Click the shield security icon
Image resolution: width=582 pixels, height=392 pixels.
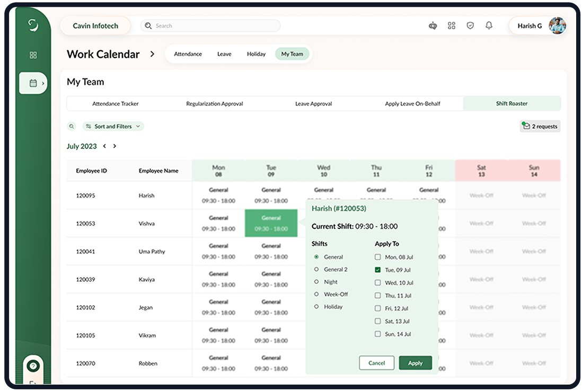coord(470,25)
